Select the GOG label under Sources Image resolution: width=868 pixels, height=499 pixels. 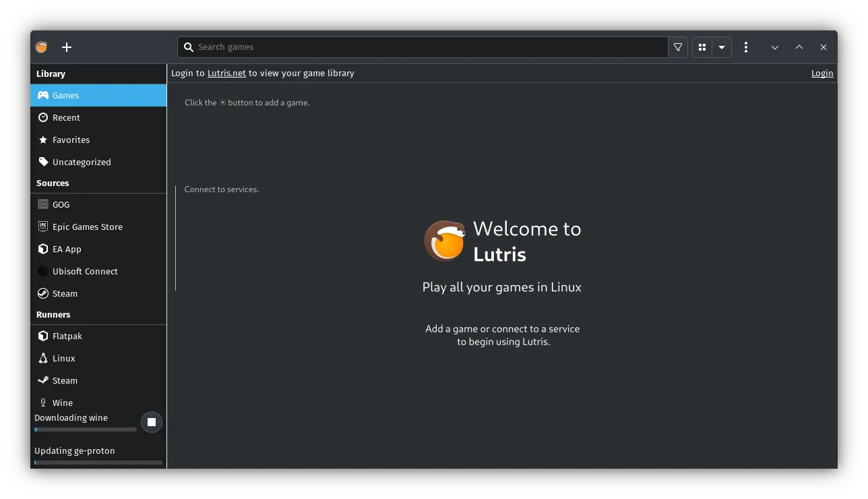61,204
